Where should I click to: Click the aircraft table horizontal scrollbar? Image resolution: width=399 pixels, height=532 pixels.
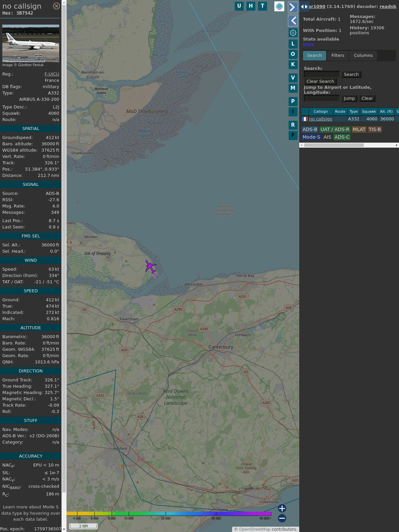click(334, 145)
